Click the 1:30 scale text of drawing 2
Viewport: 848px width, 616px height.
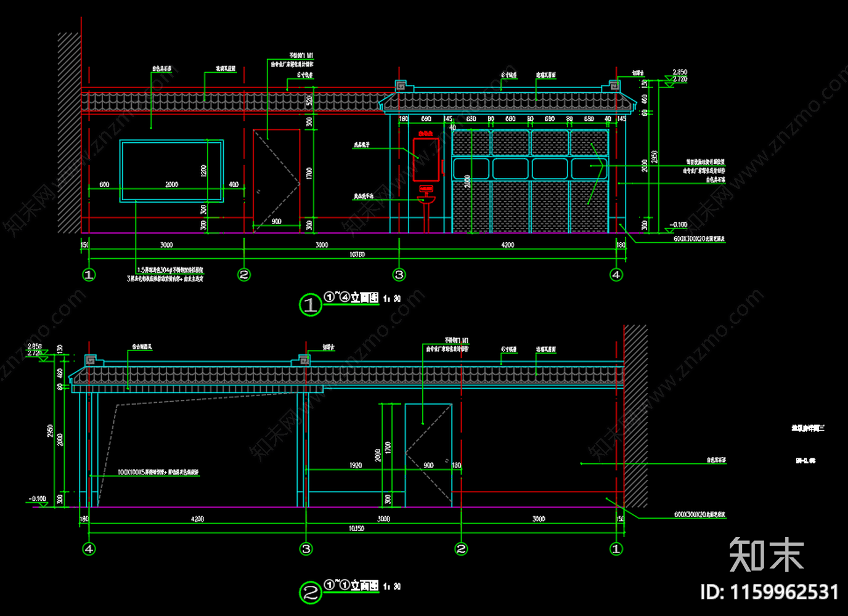click(x=392, y=586)
